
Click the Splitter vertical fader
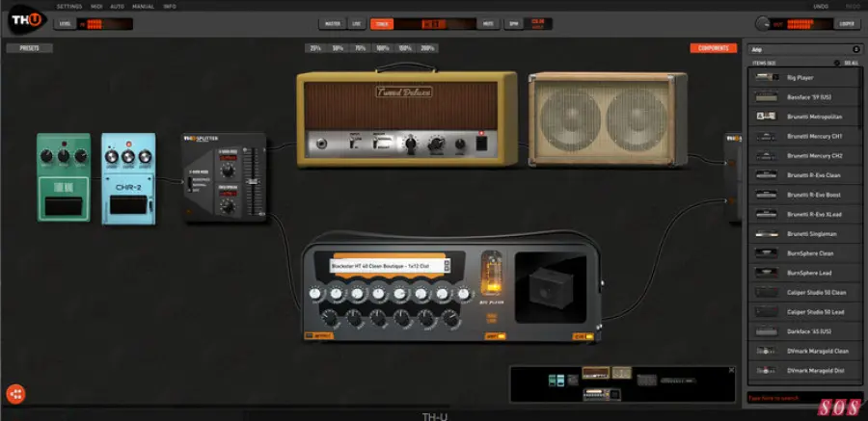tap(254, 182)
